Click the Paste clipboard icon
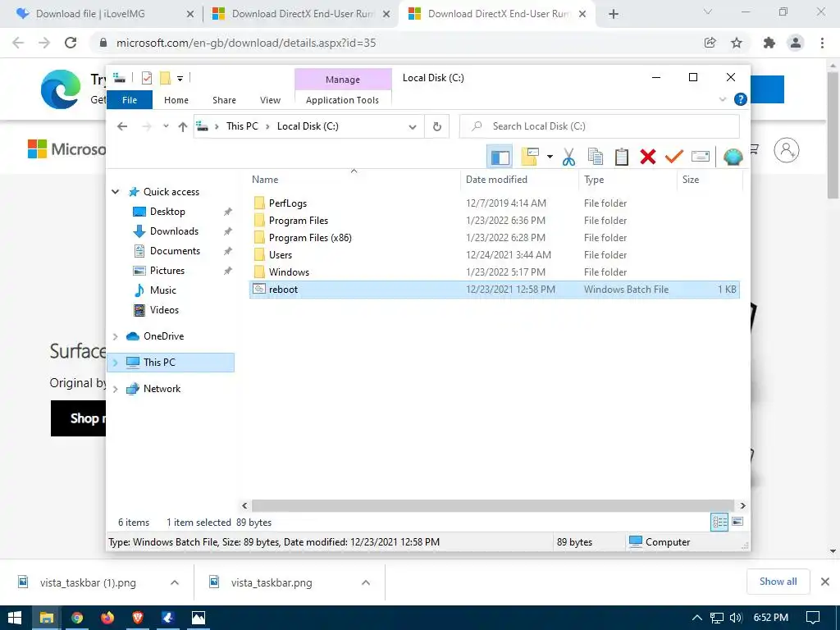This screenshot has height=630, width=840. [x=622, y=157]
